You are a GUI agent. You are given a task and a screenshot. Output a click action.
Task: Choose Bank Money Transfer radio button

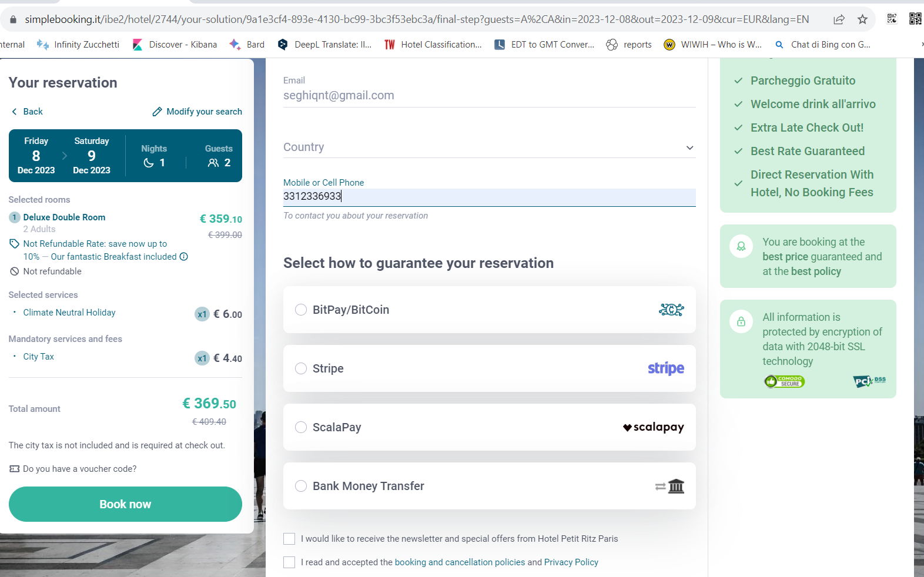[x=301, y=486]
